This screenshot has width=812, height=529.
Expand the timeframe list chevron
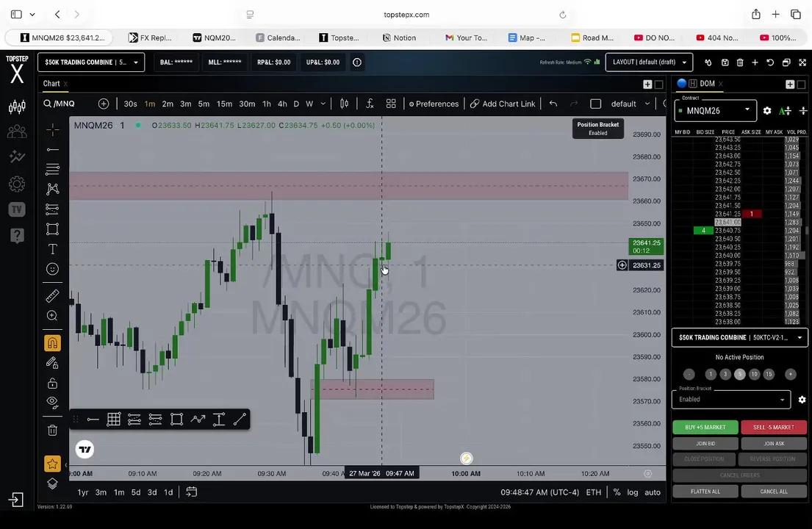pyautogui.click(x=323, y=104)
